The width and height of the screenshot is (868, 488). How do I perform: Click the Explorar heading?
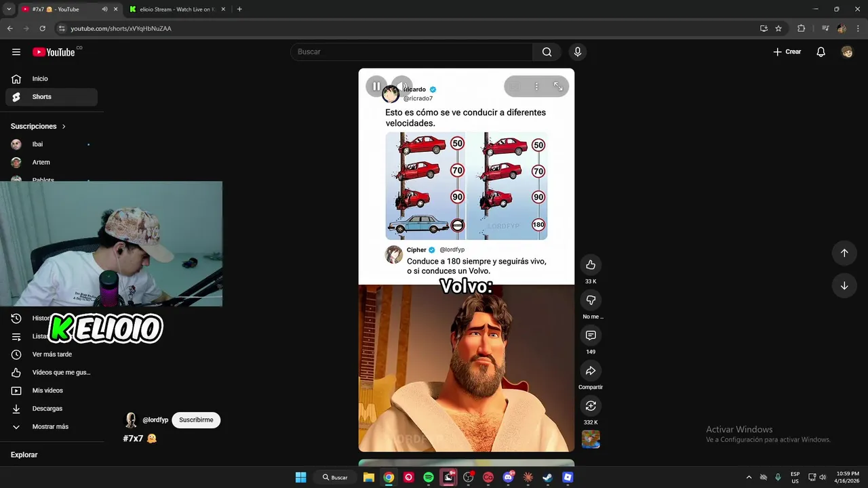[24, 455]
